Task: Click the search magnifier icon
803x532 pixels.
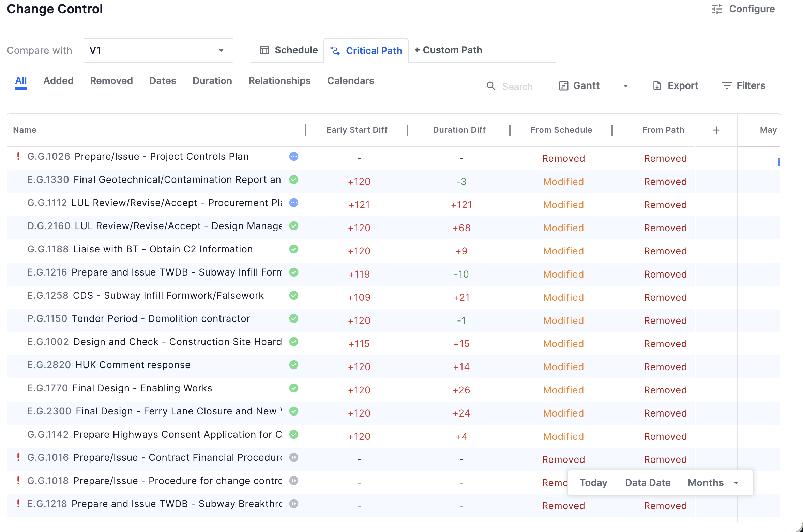Action: 491,86
